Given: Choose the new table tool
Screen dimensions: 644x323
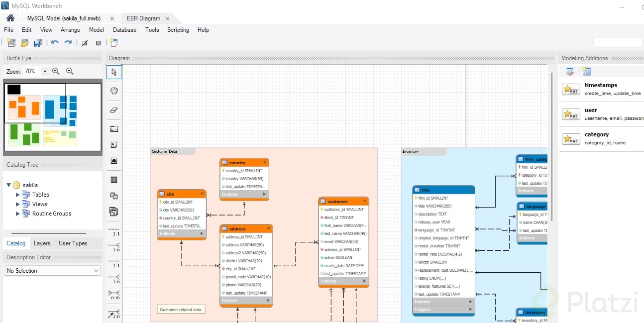Looking at the screenshot, I should point(113,180).
